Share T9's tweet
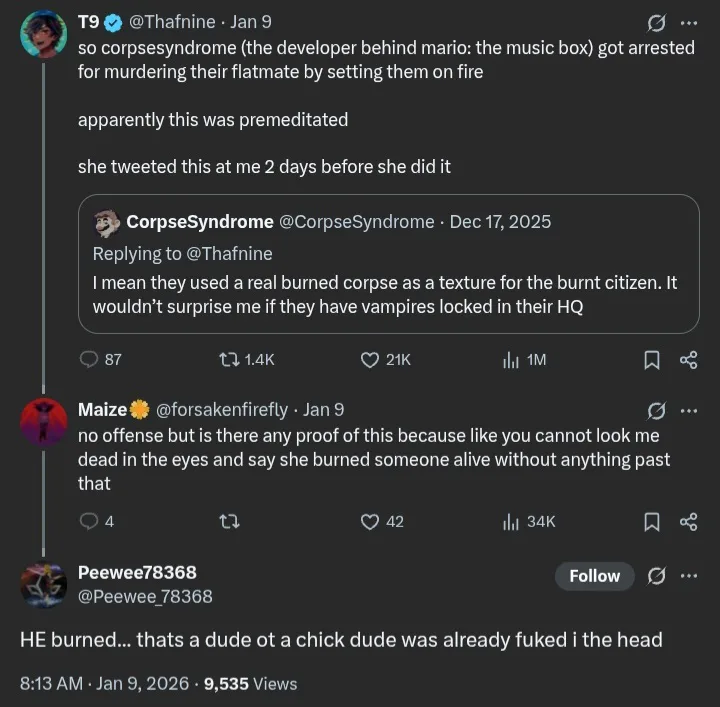Screen dimensions: 720x707 [688, 360]
